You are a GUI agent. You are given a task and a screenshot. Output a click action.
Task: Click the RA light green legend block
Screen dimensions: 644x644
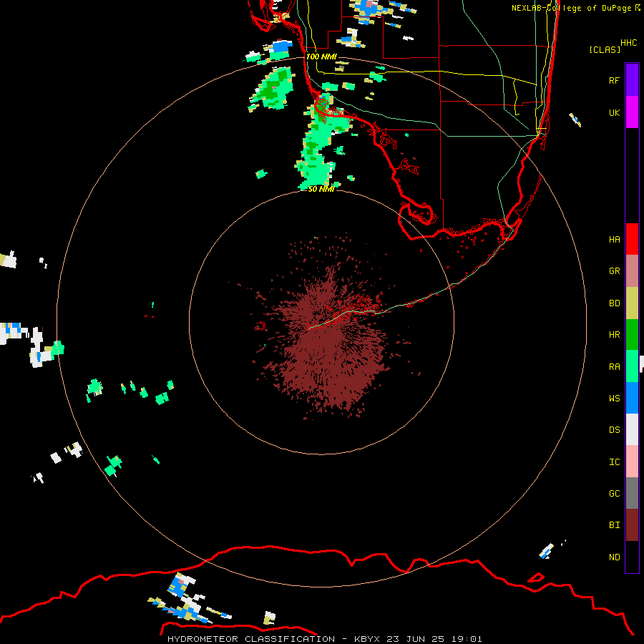pos(632,366)
